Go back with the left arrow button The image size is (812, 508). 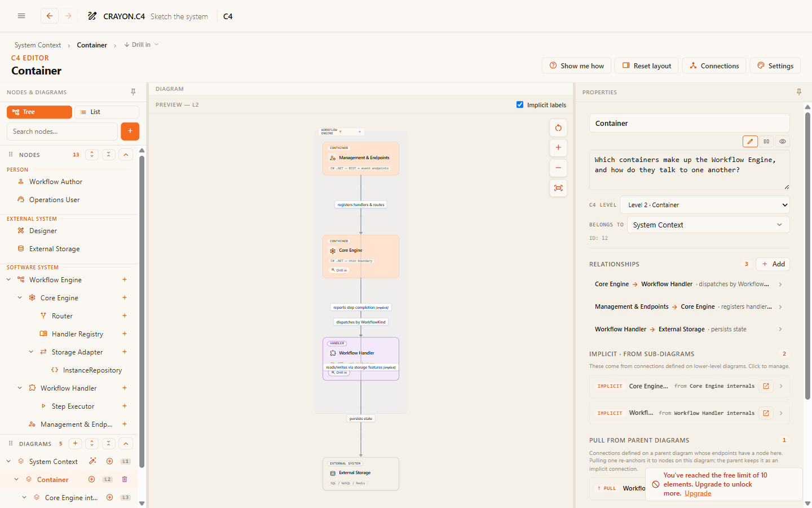tap(50, 16)
